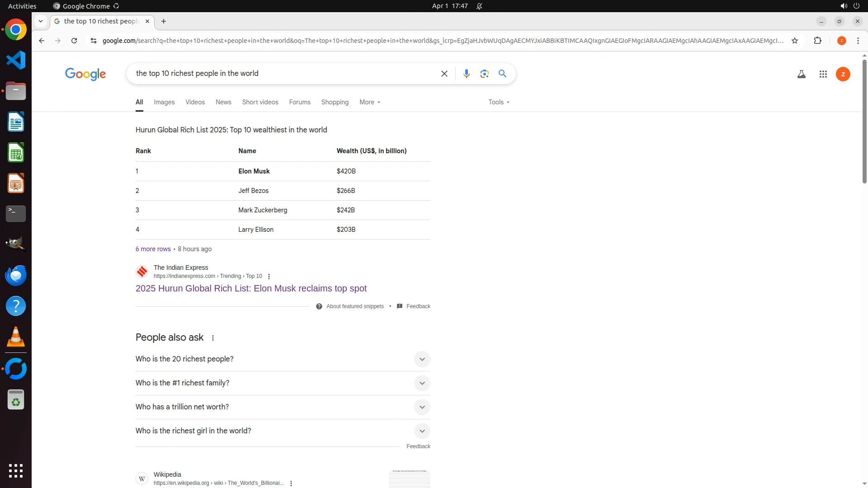Viewport: 868px width, 488px height.
Task: Click the page vertical scrollbar
Action: click(864, 122)
